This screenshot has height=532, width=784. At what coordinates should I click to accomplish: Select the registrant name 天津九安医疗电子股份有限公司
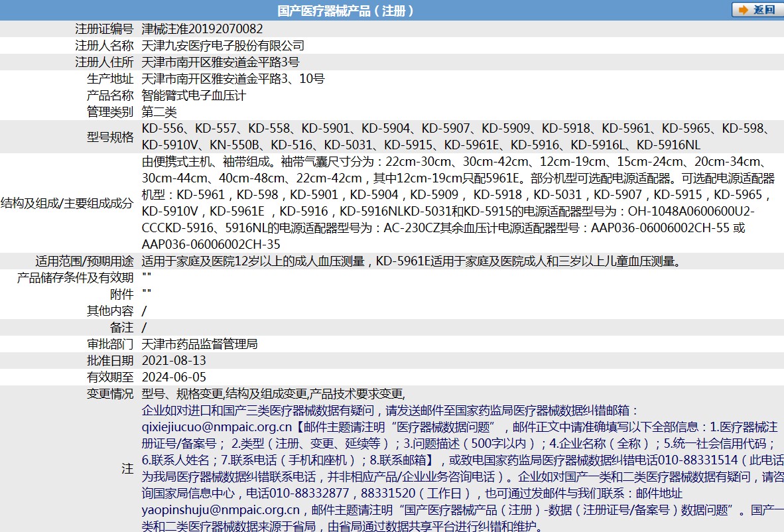[x=223, y=46]
